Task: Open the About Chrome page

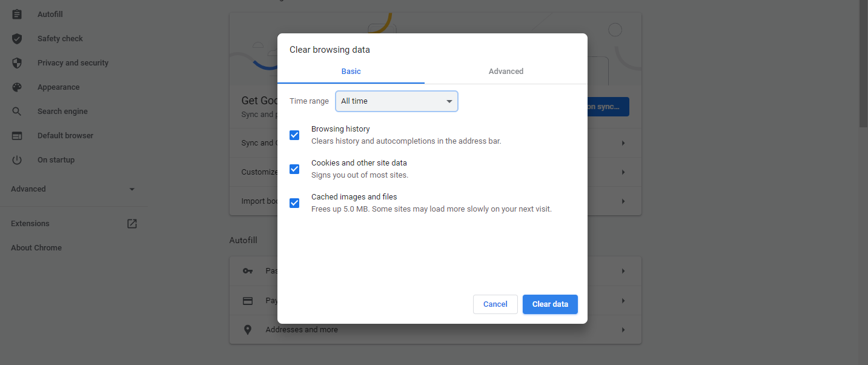Action: point(36,248)
